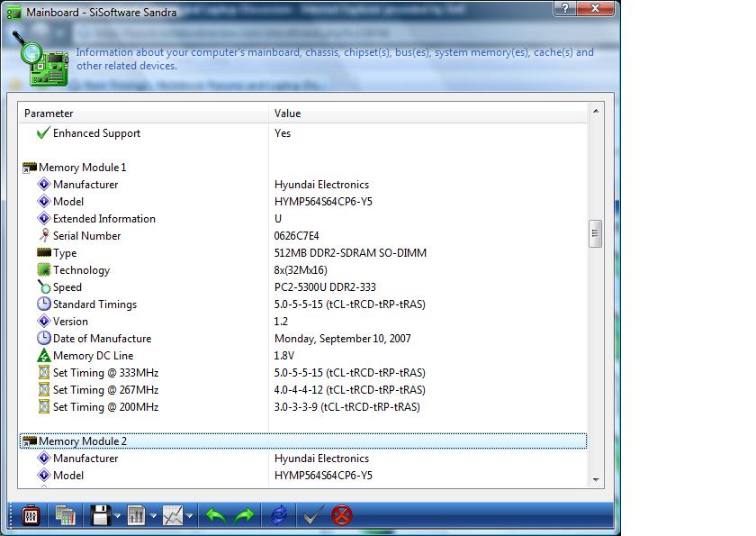756x536 pixels.
Task: Select the Type row label
Action: tap(65, 253)
